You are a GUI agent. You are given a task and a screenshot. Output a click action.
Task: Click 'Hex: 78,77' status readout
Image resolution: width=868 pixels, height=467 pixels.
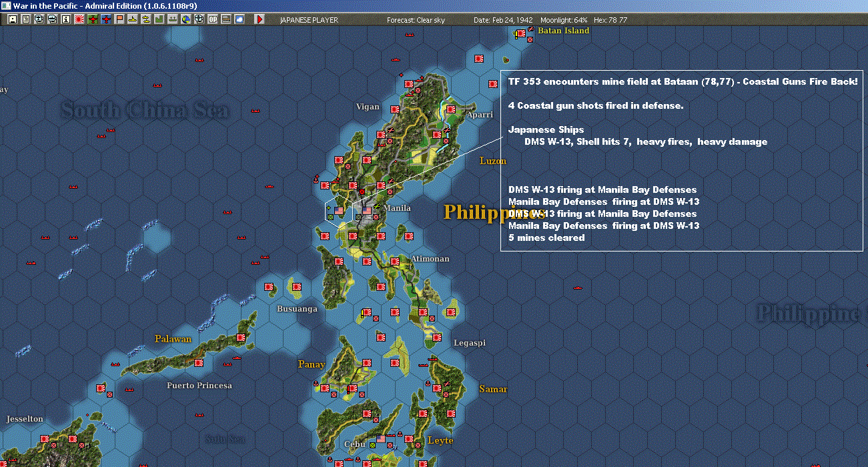pos(610,20)
